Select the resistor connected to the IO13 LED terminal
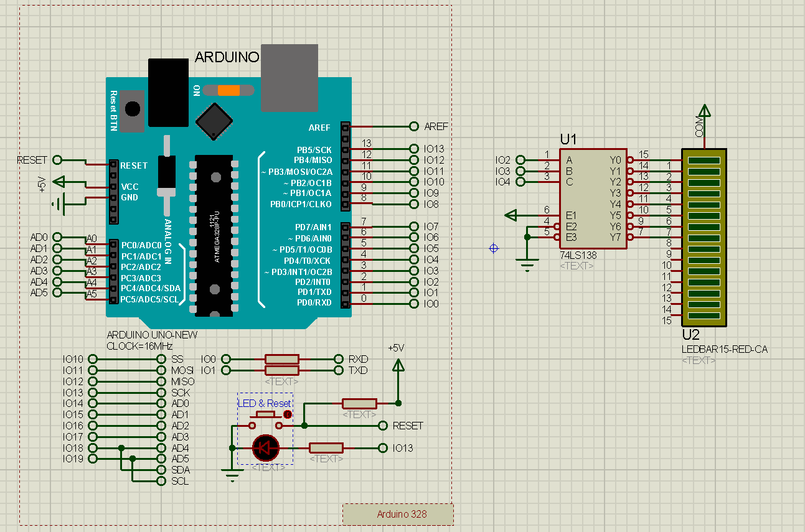Screen dimensions: 805x532 point(326,447)
